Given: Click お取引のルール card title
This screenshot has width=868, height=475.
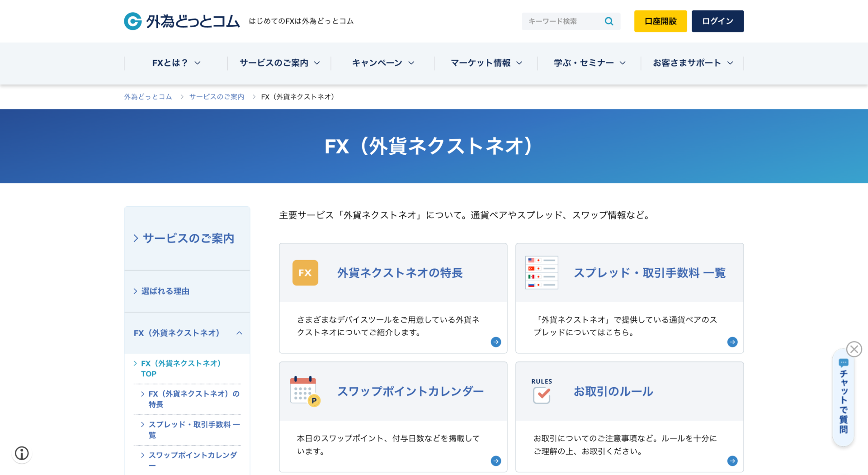Looking at the screenshot, I should pyautogui.click(x=613, y=391).
